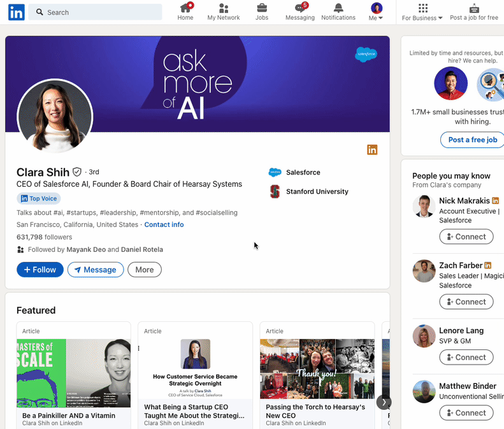Open the Notifications bell
Image resolution: width=504 pixels, height=429 pixels.
[338, 8]
